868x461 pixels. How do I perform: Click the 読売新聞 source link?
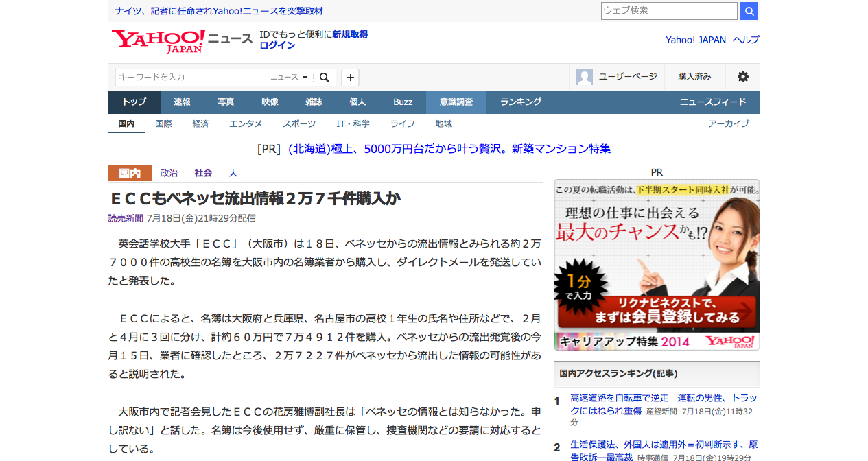point(126,218)
